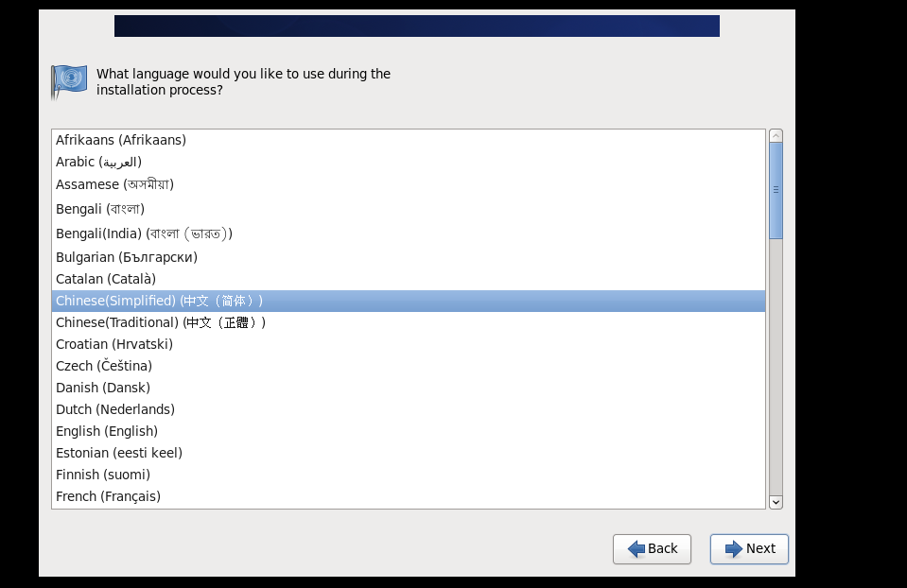Pick Bulgarian as installation language

coord(409,257)
